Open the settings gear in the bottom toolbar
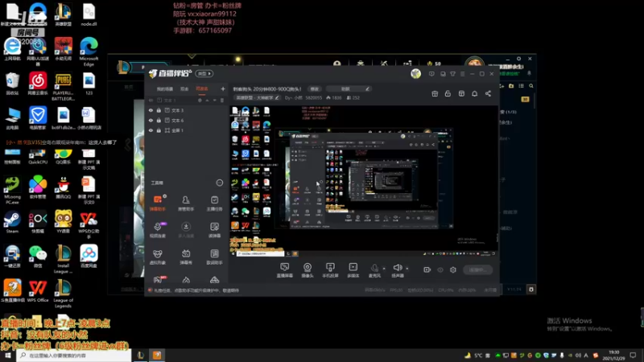Image resolution: width=644 pixels, height=362 pixels. point(453,269)
